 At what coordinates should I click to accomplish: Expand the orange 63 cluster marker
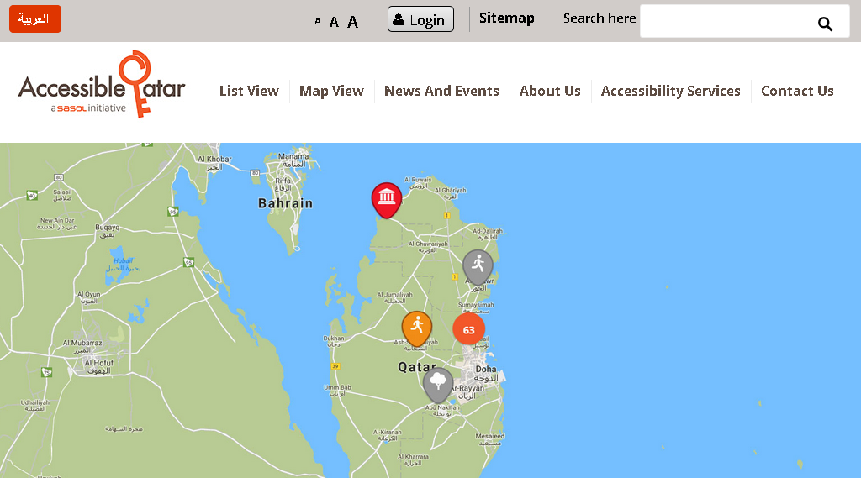pos(468,329)
